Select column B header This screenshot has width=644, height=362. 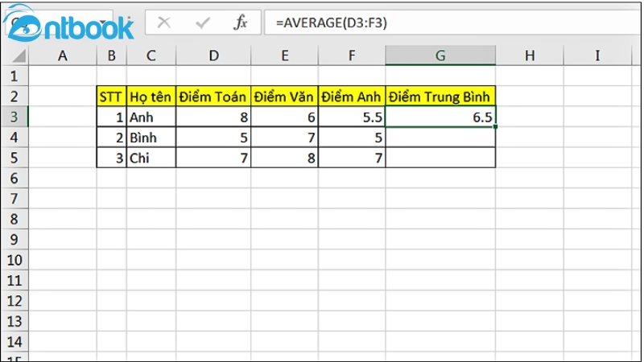pos(111,56)
